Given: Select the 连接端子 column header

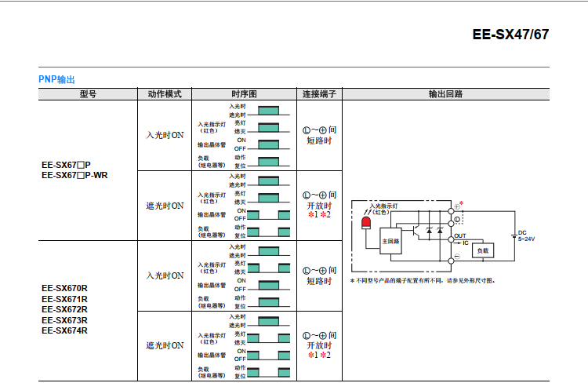Looking at the screenshot, I should [x=319, y=94].
